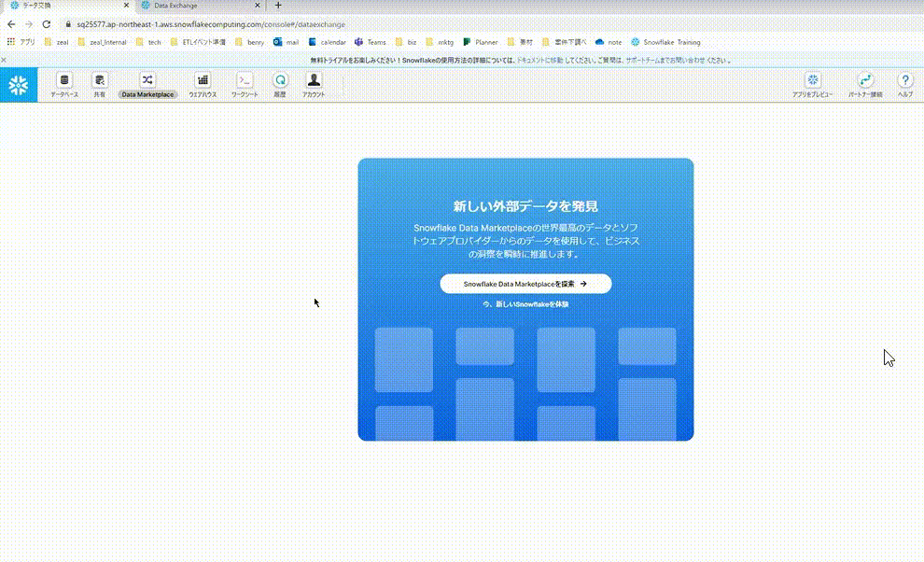Click the site lock icon in address bar
The height and width of the screenshot is (562, 924).
pyautogui.click(x=68, y=24)
